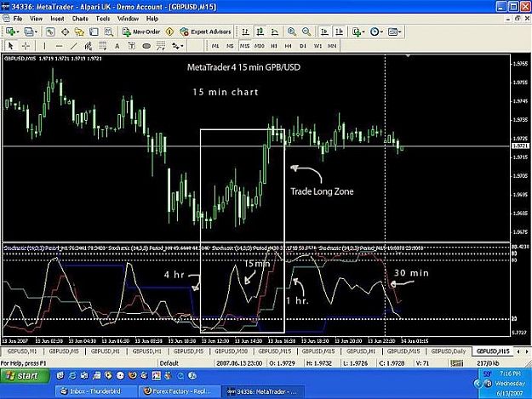Select the crosshair tool
Image resolution: width=532 pixels, height=399 pixels.
pos(26,46)
